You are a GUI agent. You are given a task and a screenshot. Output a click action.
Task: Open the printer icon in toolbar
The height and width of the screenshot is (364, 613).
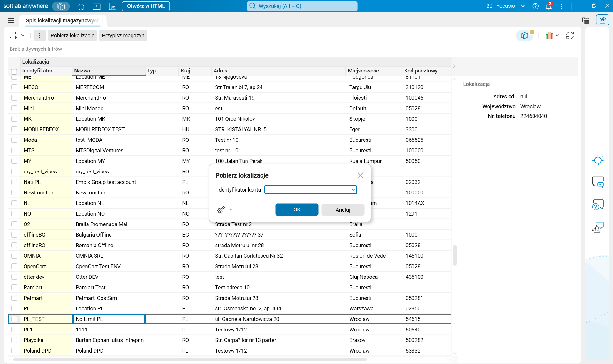click(13, 35)
